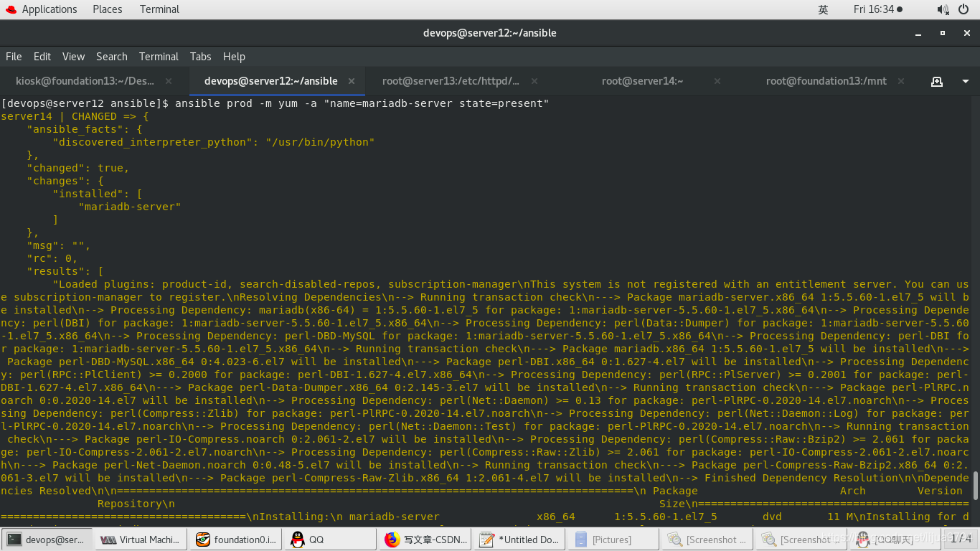The width and height of the screenshot is (980, 551).
Task: Open the View menu
Action: (73, 57)
